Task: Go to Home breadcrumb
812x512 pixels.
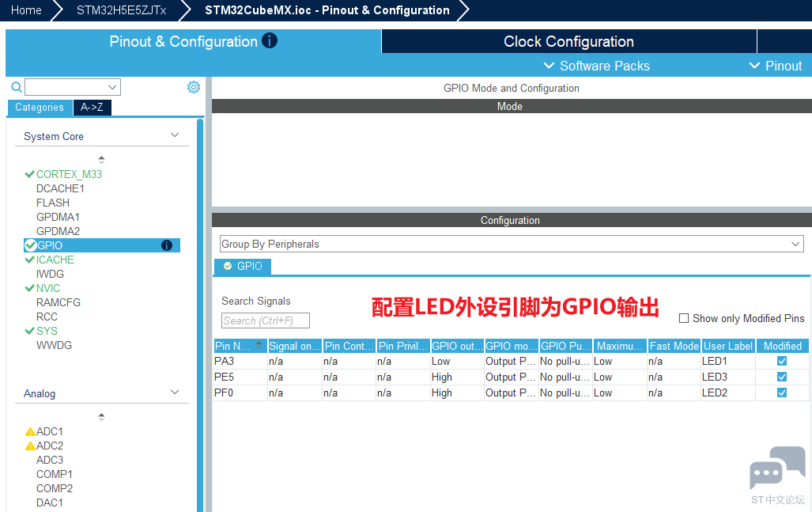Action: pos(26,10)
